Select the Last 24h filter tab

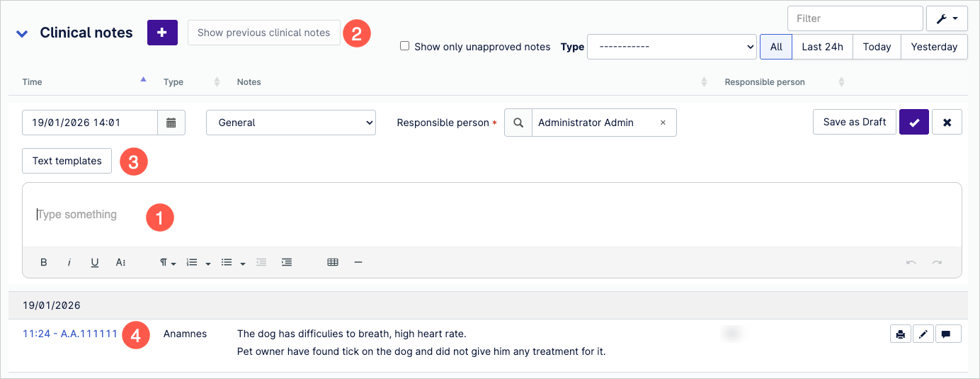pyautogui.click(x=822, y=47)
